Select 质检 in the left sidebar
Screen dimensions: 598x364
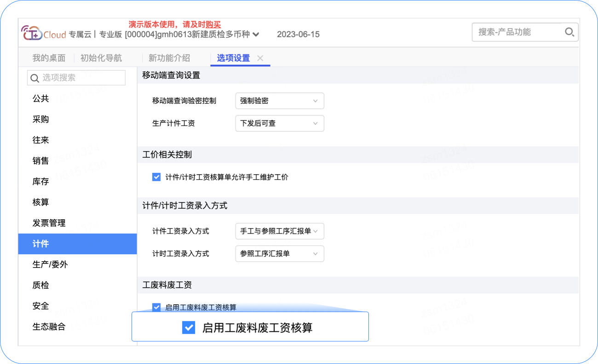(40, 285)
